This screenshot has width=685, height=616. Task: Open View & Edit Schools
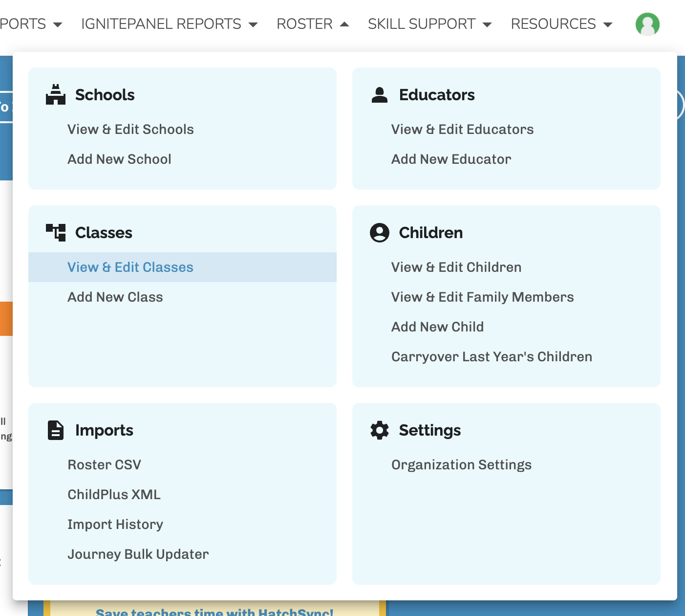click(x=130, y=130)
